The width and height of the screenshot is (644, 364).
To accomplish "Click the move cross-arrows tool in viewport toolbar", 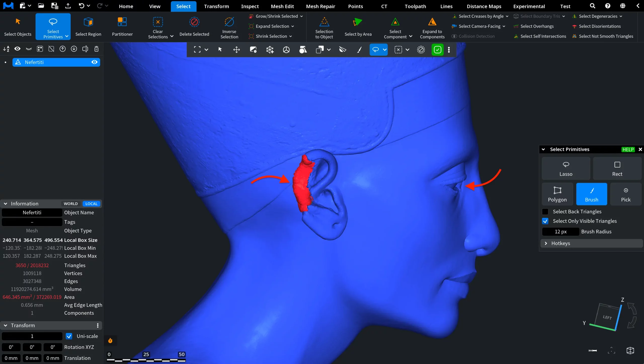I will point(236,50).
